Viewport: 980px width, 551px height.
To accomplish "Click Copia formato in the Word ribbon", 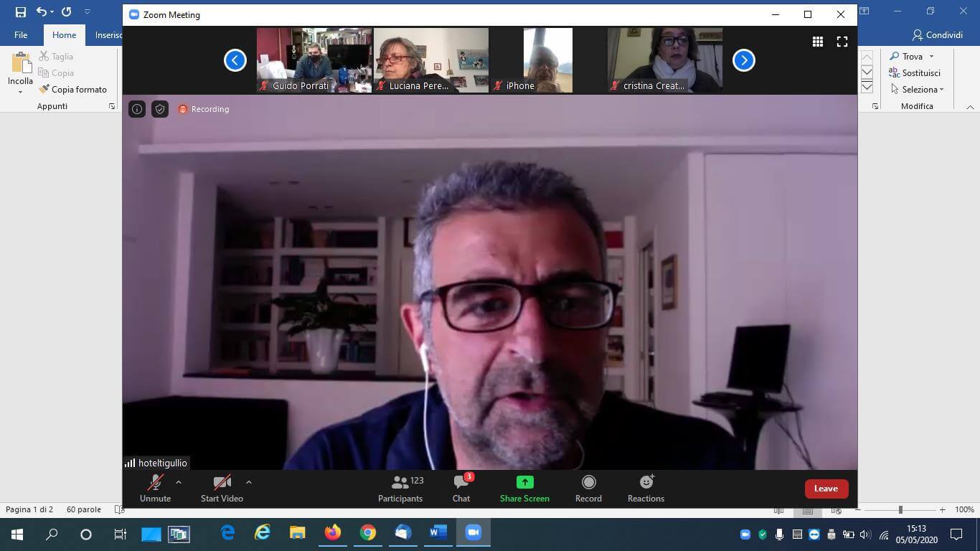I will pos(72,90).
